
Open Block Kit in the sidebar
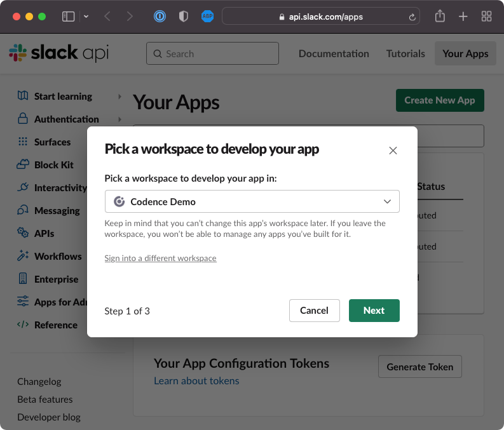53,165
